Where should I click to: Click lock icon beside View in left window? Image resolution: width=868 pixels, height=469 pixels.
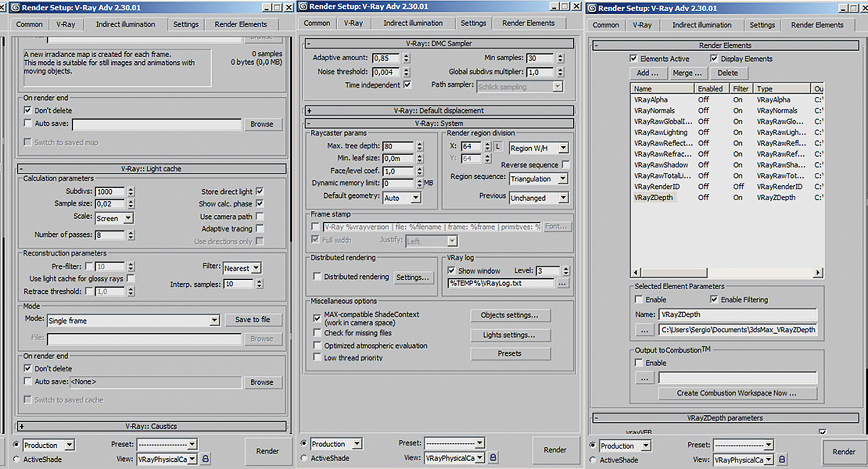click(206, 459)
